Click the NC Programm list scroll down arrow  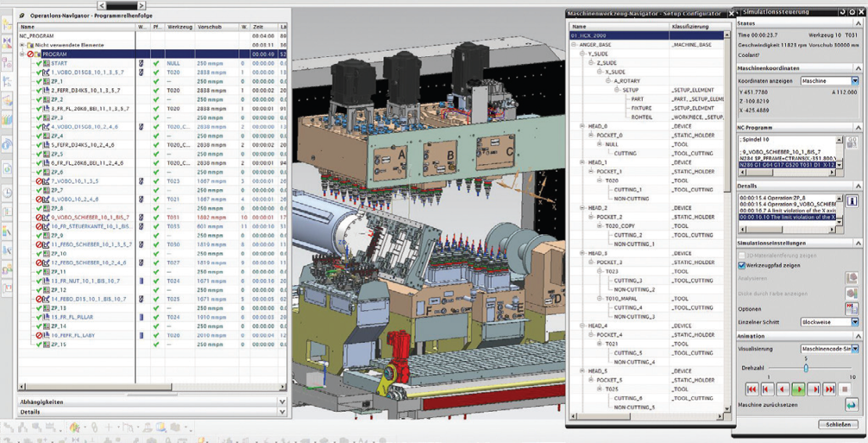click(840, 165)
